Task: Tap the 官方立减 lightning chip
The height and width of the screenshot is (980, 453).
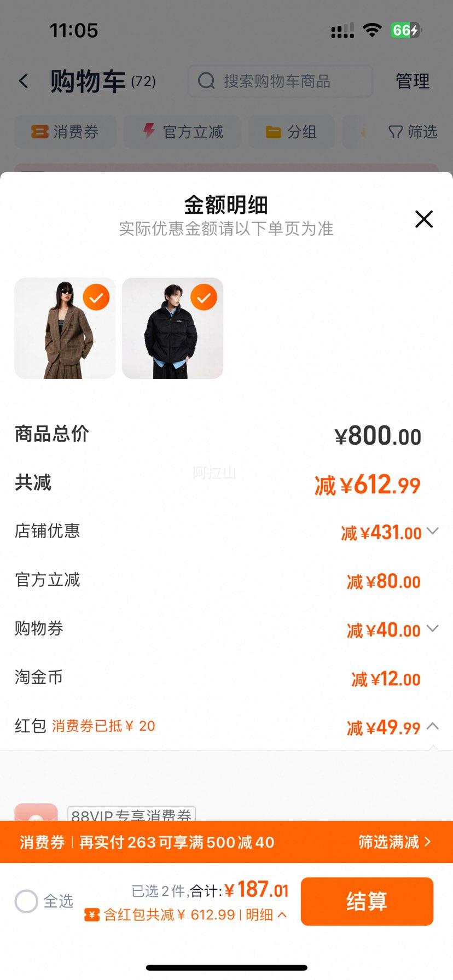Action: click(x=182, y=132)
